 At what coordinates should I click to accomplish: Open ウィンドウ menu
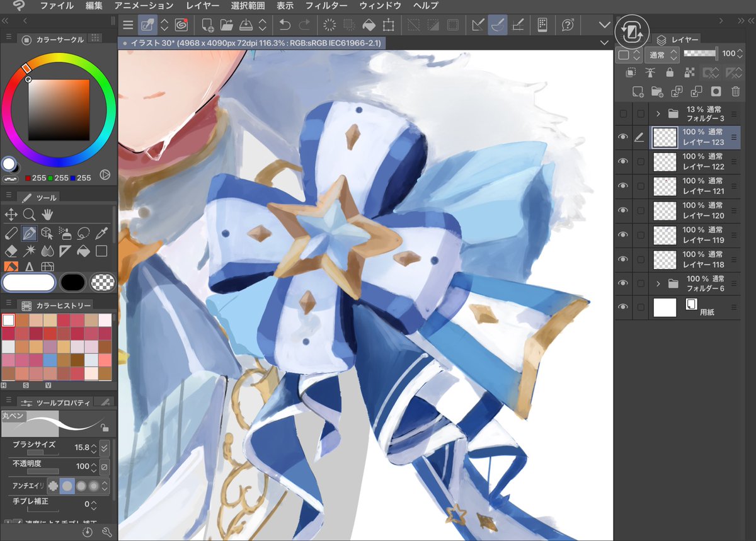(380, 6)
